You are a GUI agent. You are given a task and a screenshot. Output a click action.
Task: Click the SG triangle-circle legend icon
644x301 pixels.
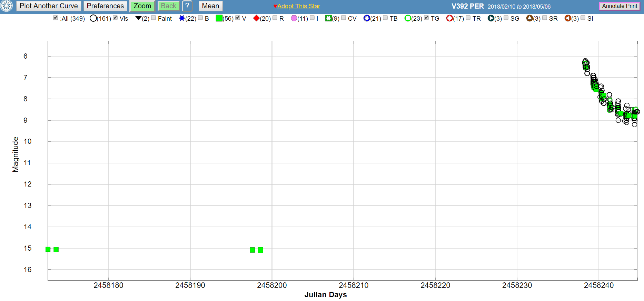coord(491,18)
